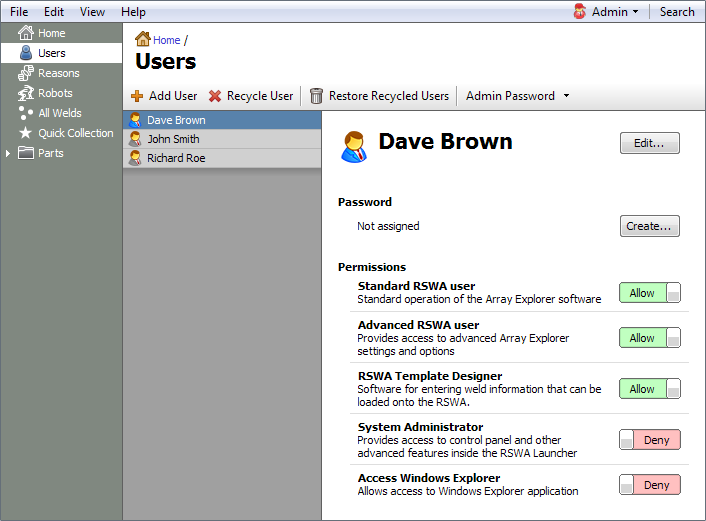Toggle RSWA Template Designer permission
706x521 pixels.
(650, 389)
